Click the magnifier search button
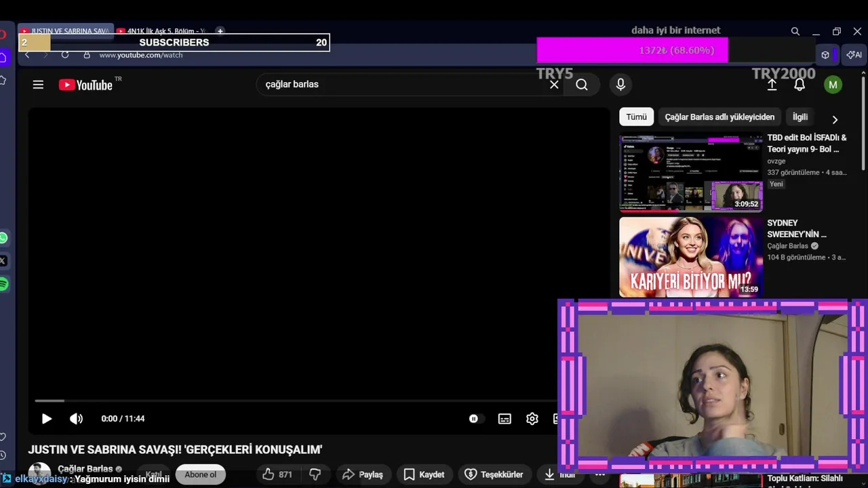Viewport: 868px width, 488px height. tap(582, 85)
